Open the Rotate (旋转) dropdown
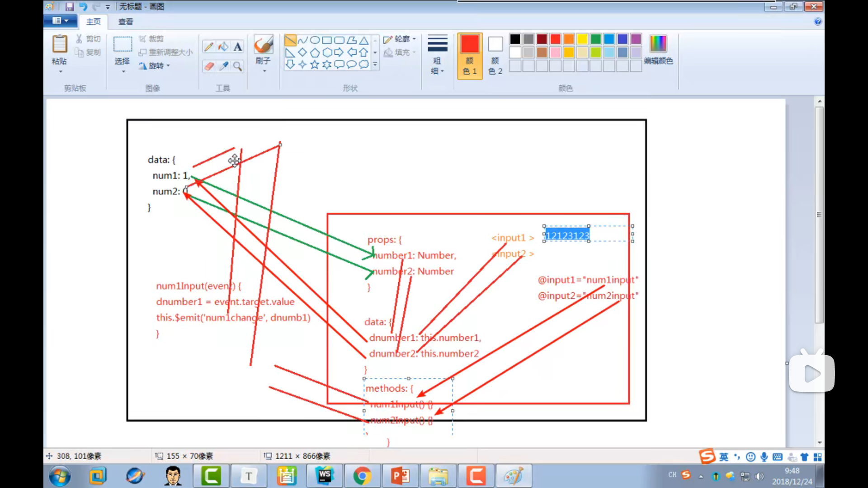868x488 pixels. pyautogui.click(x=156, y=66)
